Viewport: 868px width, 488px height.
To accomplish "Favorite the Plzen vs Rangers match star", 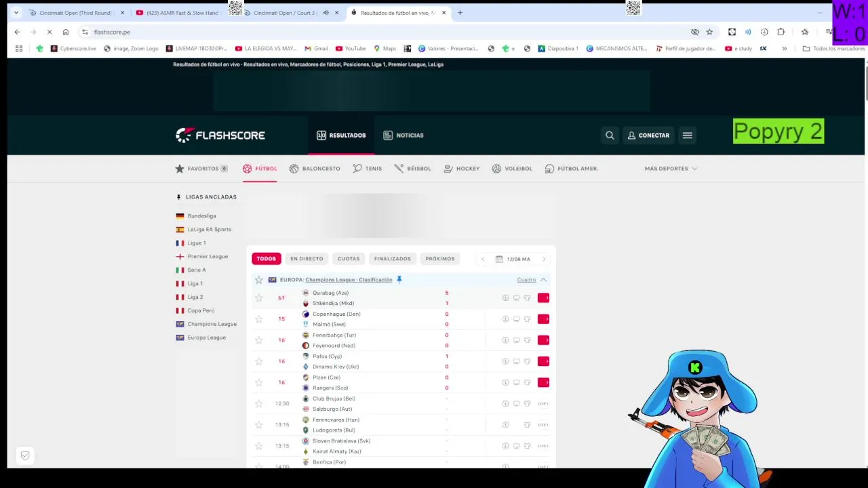I will (x=258, y=382).
